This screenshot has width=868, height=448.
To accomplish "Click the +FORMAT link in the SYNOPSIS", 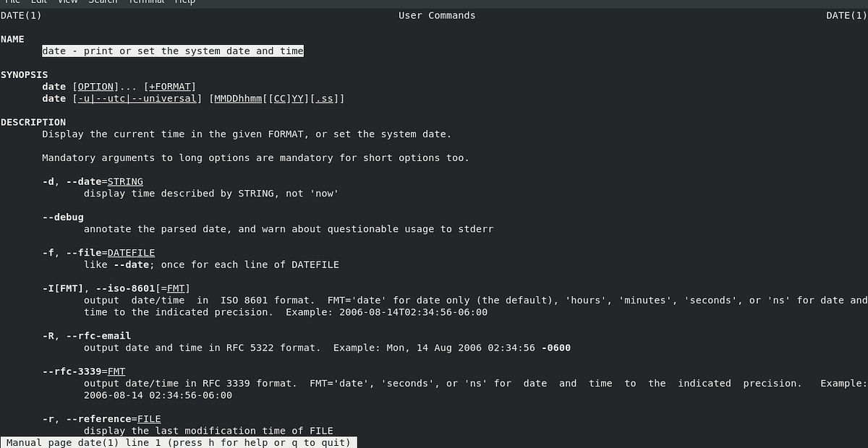I will (169, 86).
